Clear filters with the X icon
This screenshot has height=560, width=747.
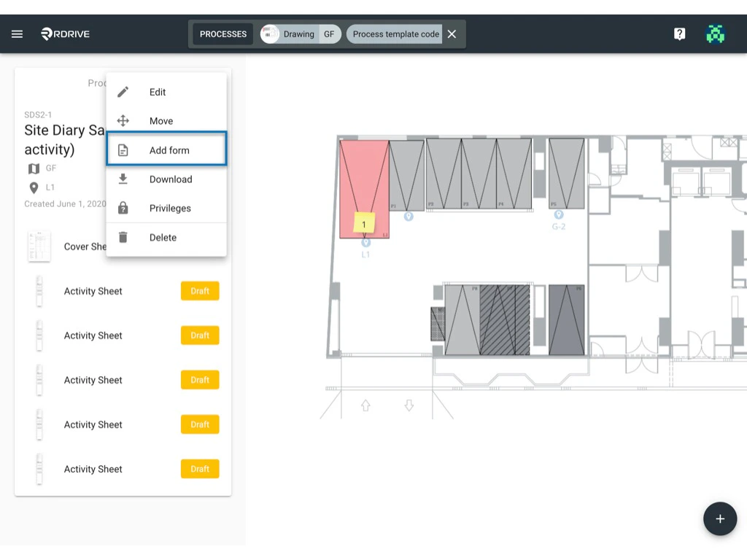coord(452,34)
